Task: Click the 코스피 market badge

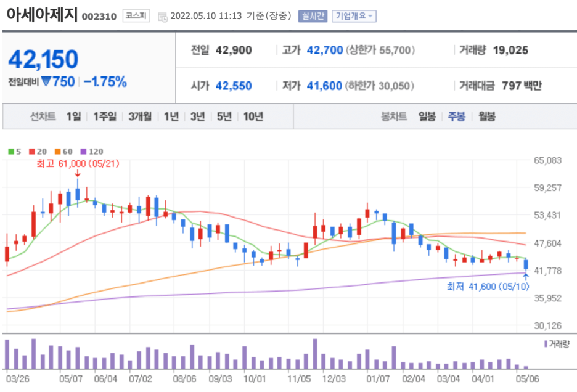Action: [x=136, y=16]
